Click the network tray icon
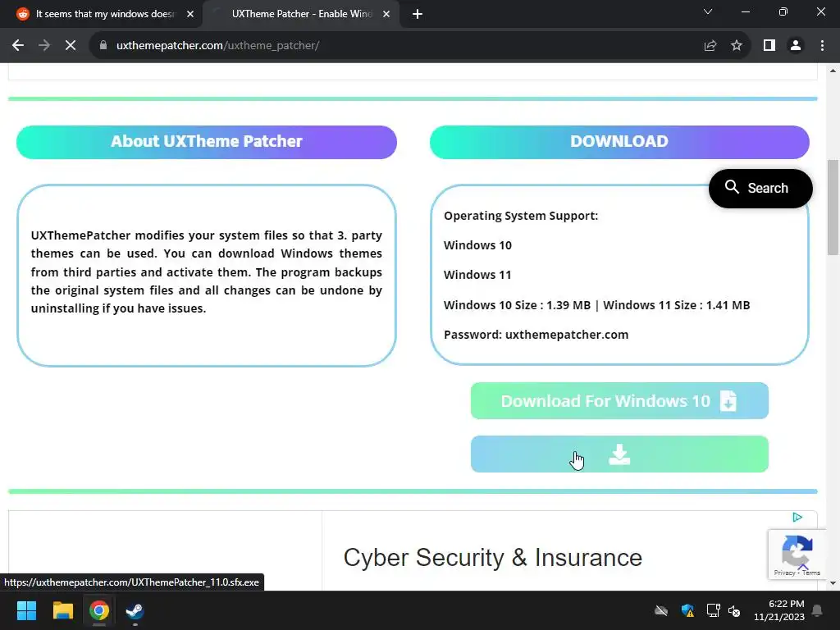 pos(713,610)
